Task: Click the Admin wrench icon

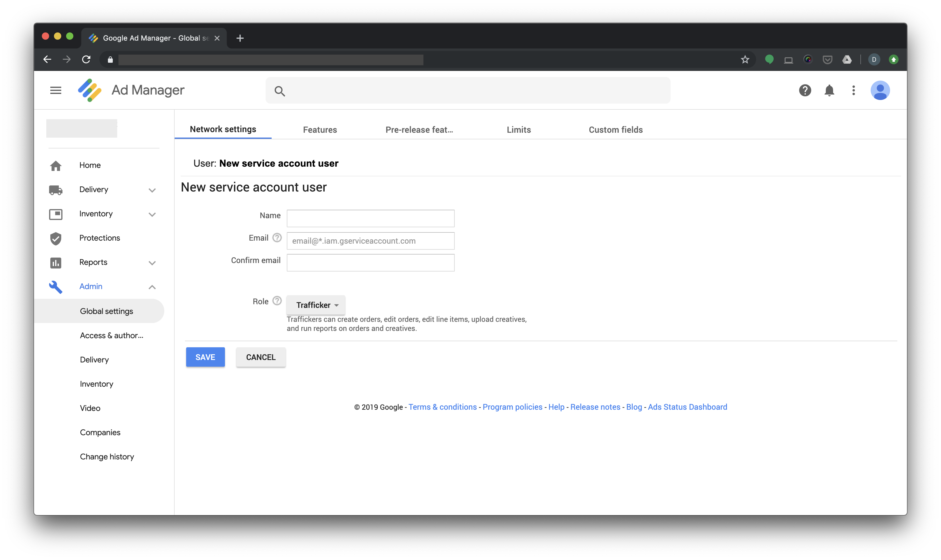Action: click(x=56, y=286)
